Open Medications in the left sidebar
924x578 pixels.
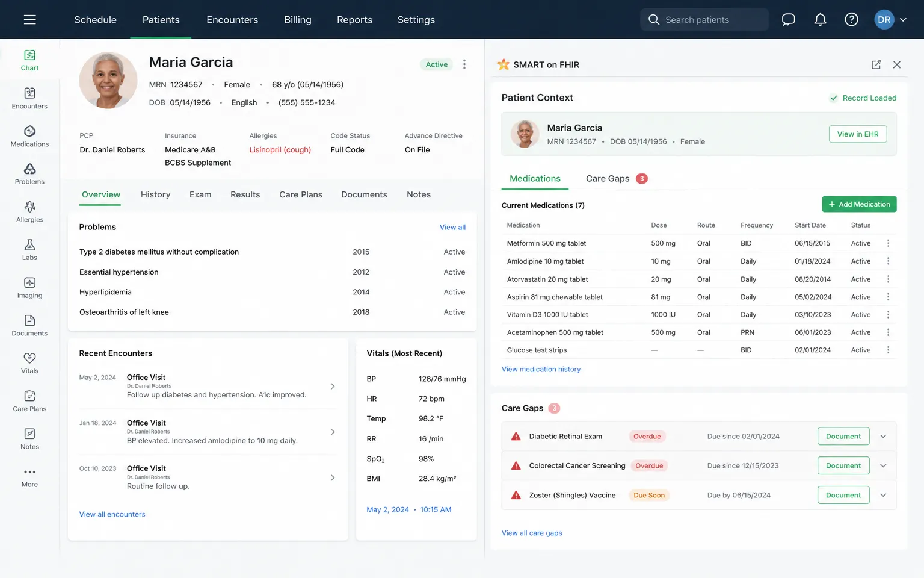click(x=29, y=137)
